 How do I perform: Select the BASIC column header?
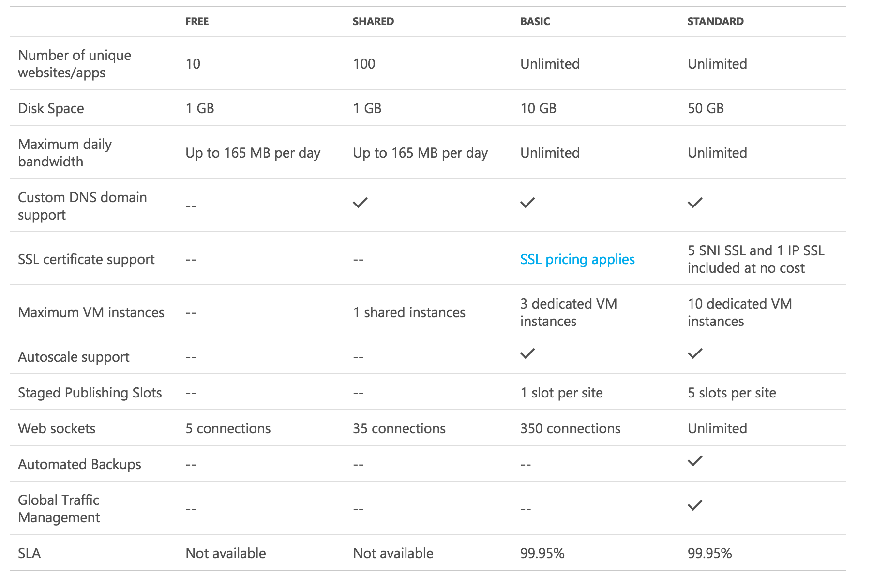pyautogui.click(x=535, y=22)
